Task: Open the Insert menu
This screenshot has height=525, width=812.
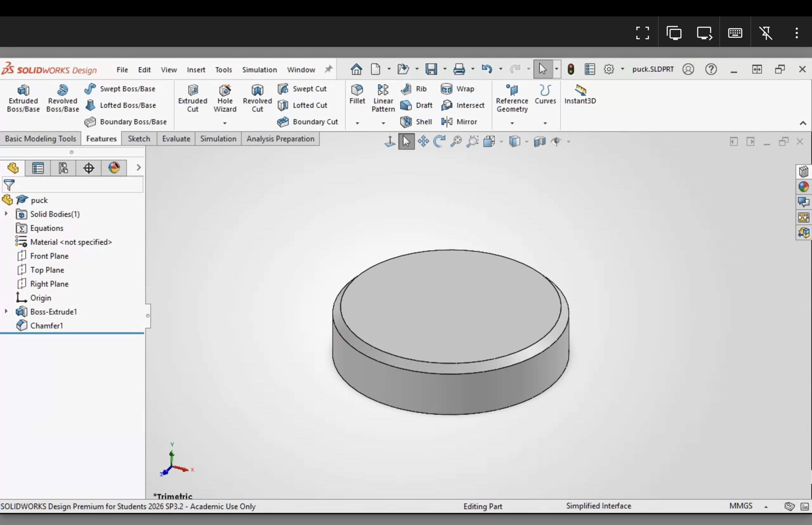Action: [196, 69]
